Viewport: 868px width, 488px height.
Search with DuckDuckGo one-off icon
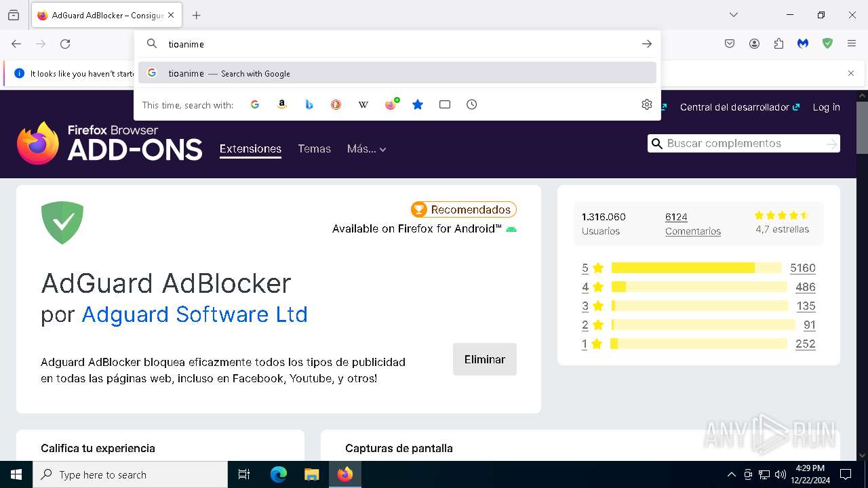336,104
